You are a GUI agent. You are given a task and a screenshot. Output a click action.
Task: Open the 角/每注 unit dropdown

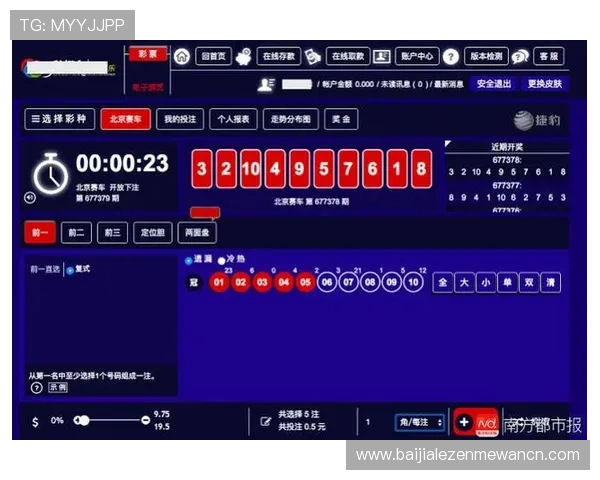[x=420, y=422]
